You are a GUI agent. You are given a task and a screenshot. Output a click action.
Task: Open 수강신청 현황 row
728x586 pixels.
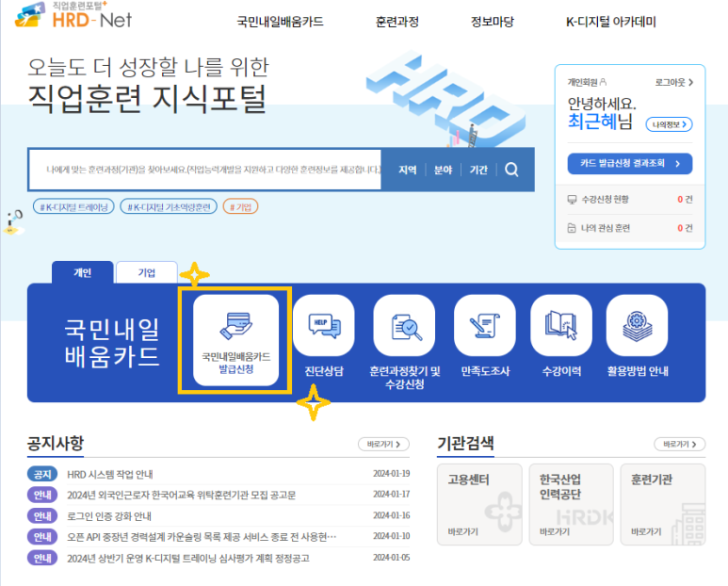coord(629,200)
